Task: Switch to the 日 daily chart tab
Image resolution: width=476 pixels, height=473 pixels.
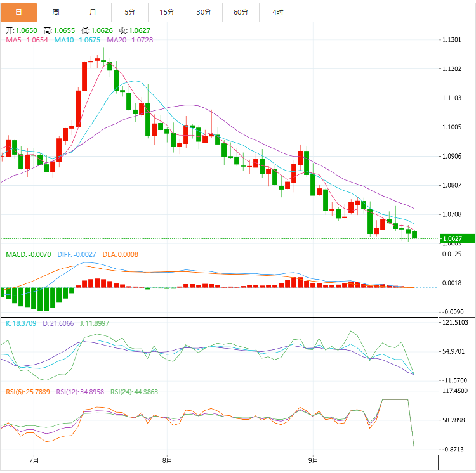Action: [x=18, y=12]
